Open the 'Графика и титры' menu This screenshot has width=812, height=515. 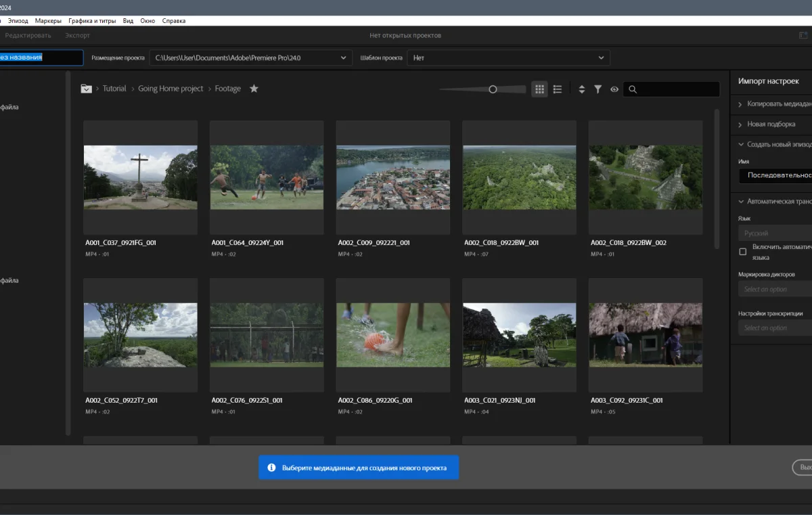pos(93,21)
